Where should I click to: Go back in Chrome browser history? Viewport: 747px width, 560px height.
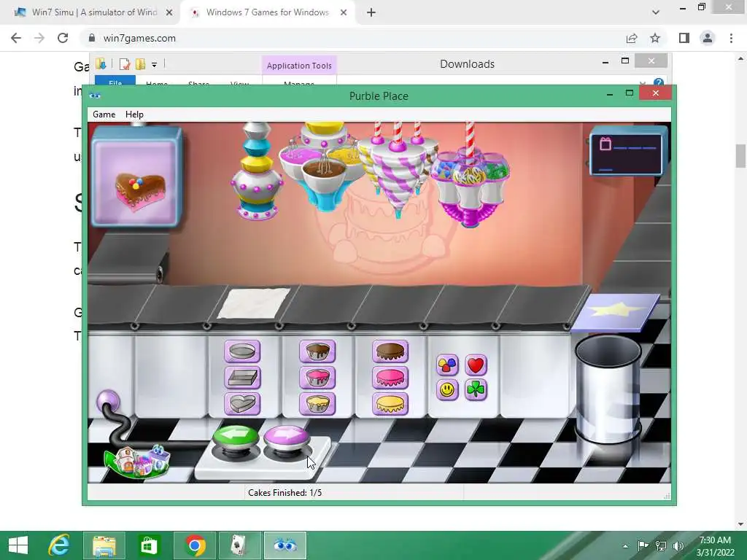tap(16, 38)
